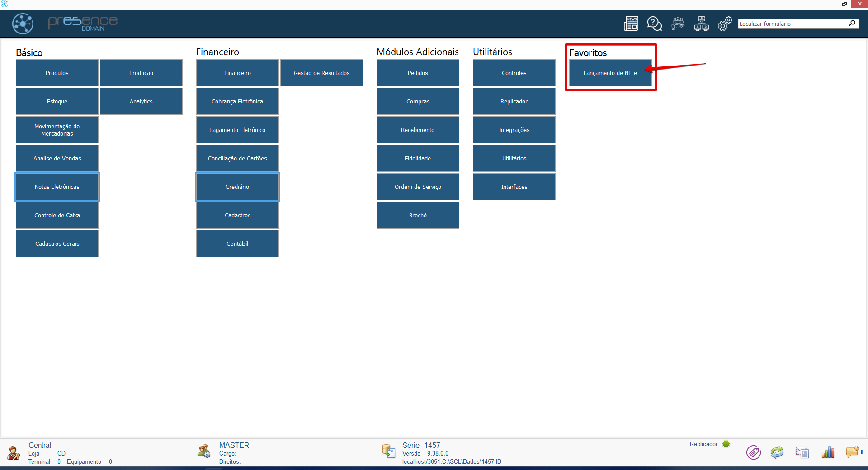The image size is (868, 470).
Task: Click the Módulos Adicionais heading
Action: point(418,52)
